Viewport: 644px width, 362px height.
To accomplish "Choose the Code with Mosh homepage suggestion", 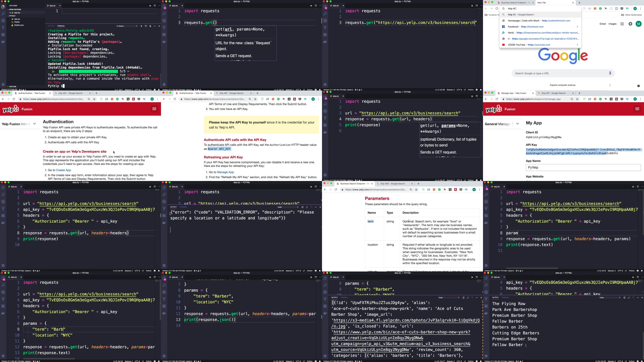I will (x=540, y=21).
